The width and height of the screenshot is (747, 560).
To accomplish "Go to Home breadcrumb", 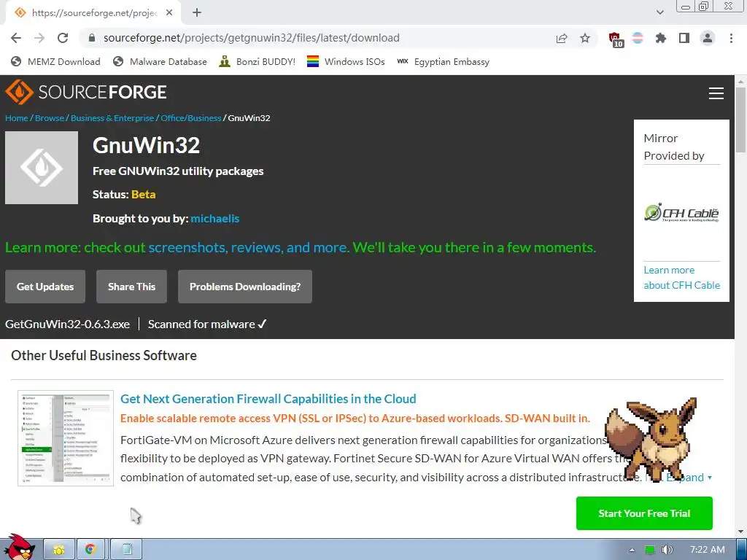I will pos(17,118).
